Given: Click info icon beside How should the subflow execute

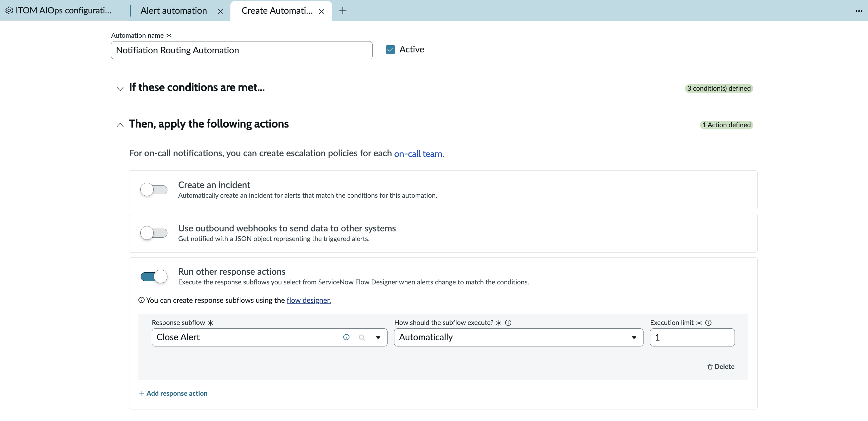Looking at the screenshot, I should (508, 322).
